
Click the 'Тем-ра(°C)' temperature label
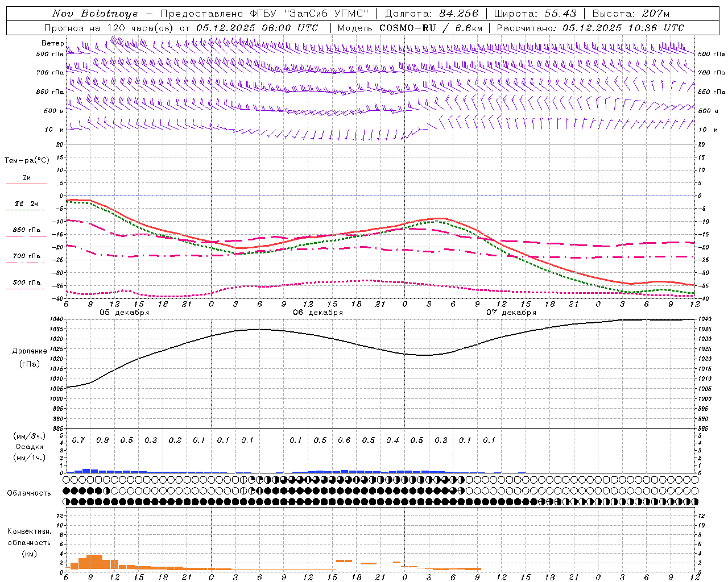tap(27, 161)
